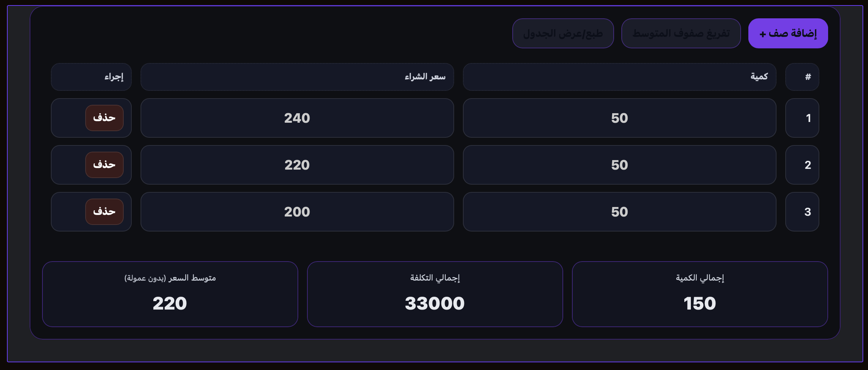The image size is (868, 370).
Task: Click the "كمية" quantity column header
Action: (x=619, y=77)
